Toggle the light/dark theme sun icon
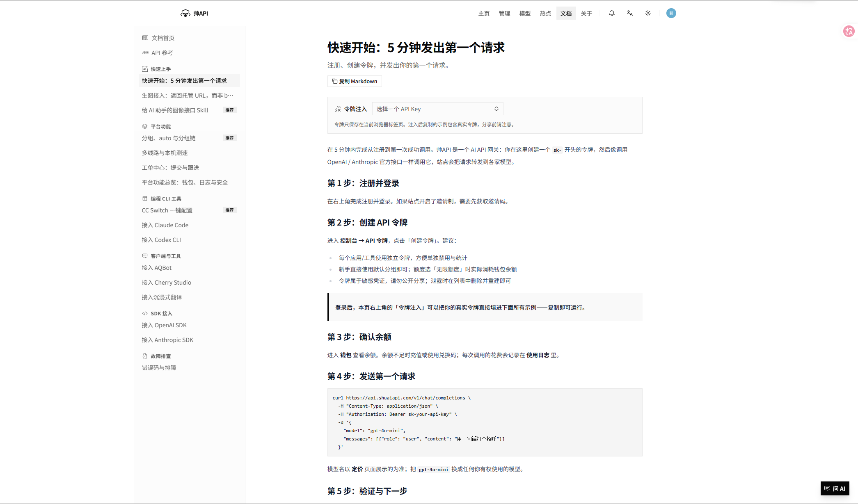The height and width of the screenshot is (504, 858). click(x=648, y=13)
